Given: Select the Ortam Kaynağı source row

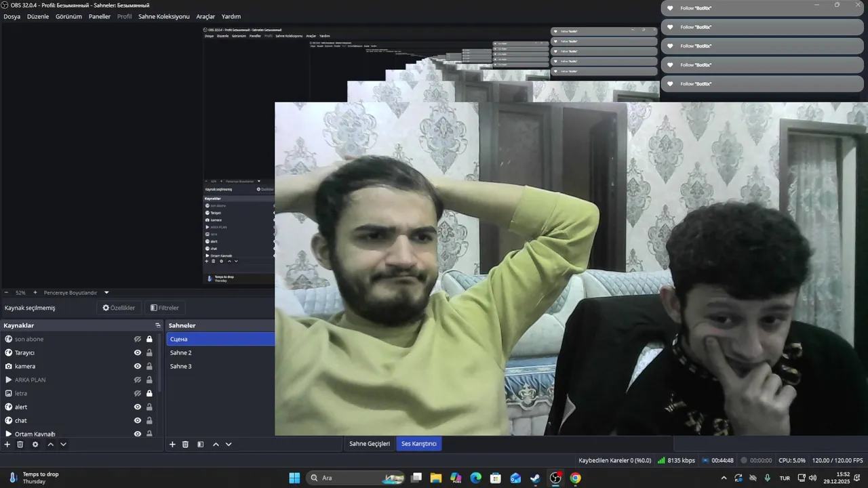Looking at the screenshot, I should pyautogui.click(x=79, y=433).
